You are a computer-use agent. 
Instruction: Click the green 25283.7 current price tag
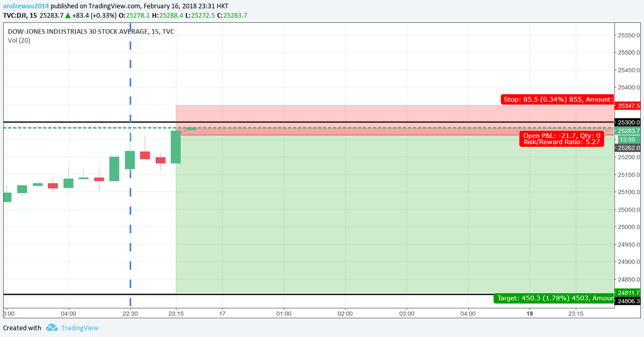628,131
